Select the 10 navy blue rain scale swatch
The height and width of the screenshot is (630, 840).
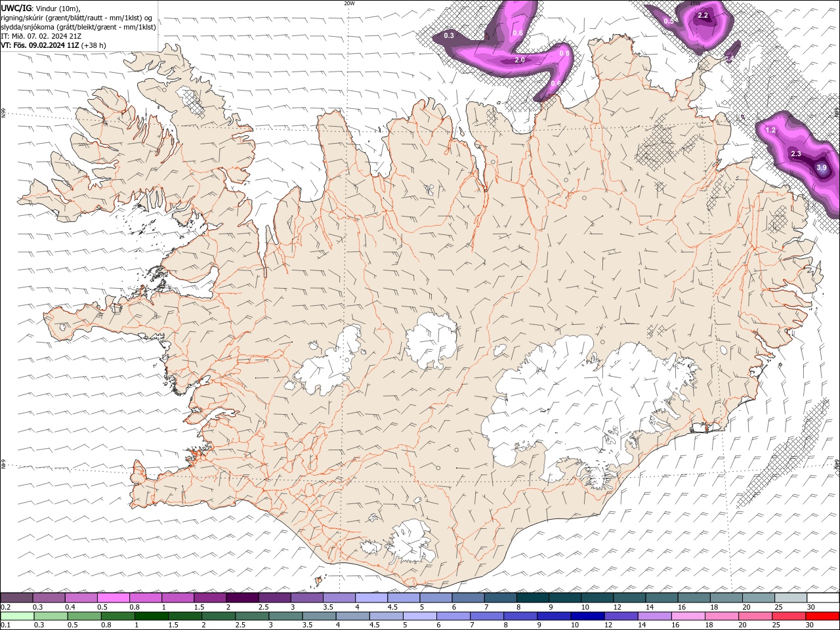pyautogui.click(x=587, y=616)
